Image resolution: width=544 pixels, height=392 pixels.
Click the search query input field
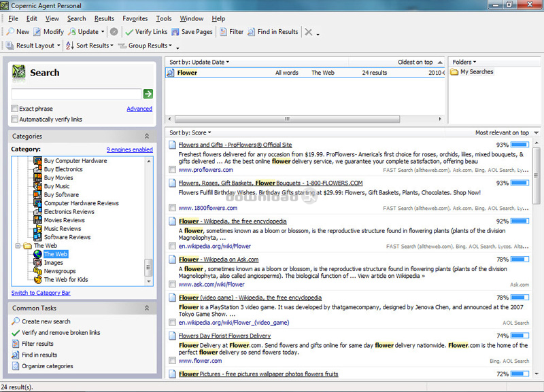pyautogui.click(x=76, y=94)
